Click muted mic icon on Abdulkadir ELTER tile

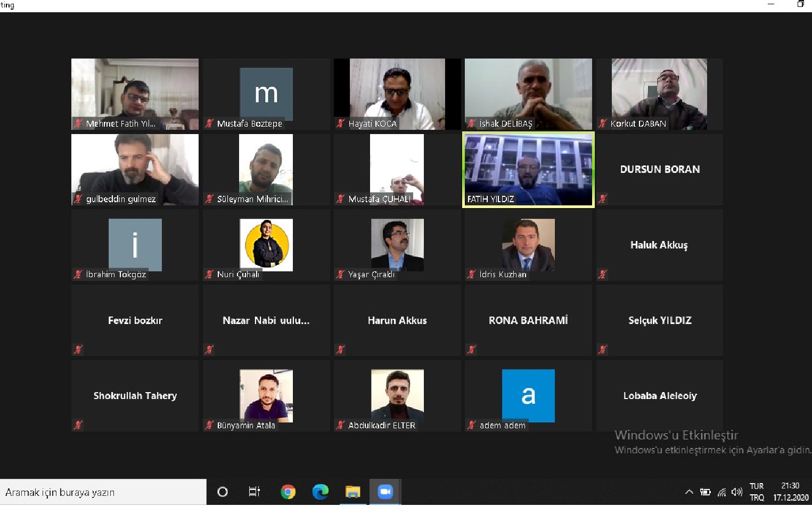point(341,425)
